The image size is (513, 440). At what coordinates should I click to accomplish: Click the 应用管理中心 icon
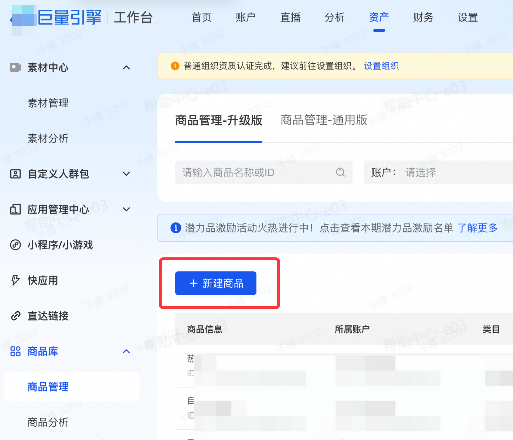(15, 209)
